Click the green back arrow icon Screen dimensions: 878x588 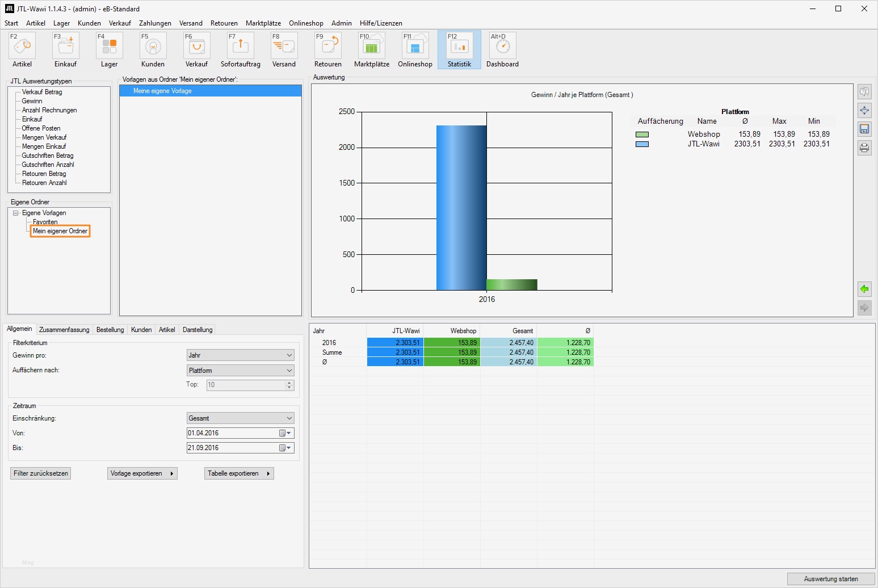[x=864, y=289]
